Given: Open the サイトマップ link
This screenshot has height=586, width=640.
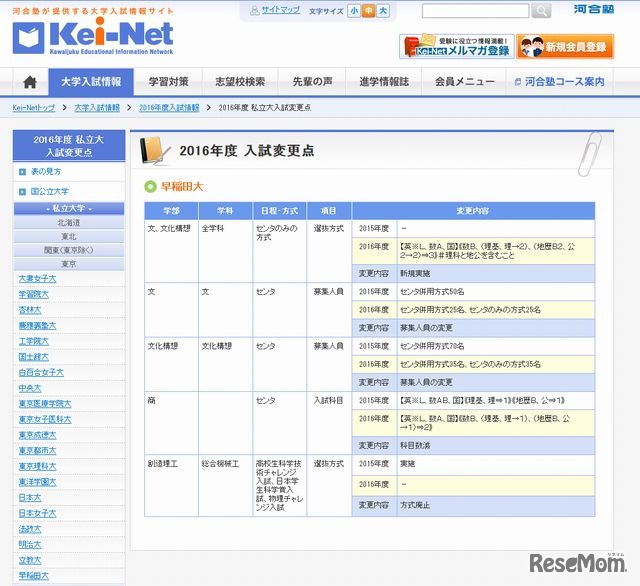Looking at the screenshot, I should tap(280, 10).
